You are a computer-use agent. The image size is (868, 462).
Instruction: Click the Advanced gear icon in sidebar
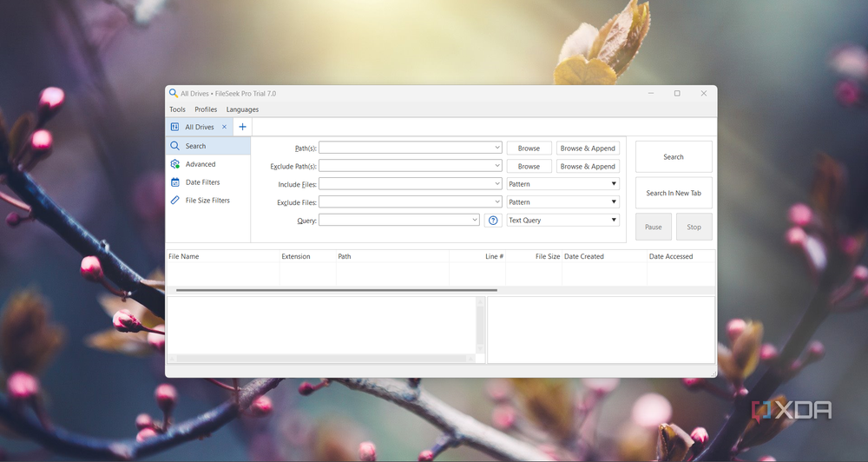(x=175, y=164)
